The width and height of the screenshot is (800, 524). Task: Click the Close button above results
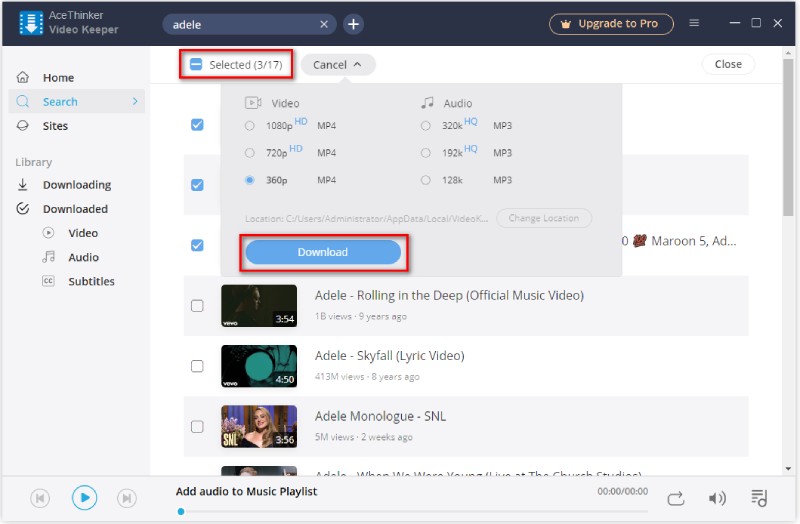pos(728,64)
